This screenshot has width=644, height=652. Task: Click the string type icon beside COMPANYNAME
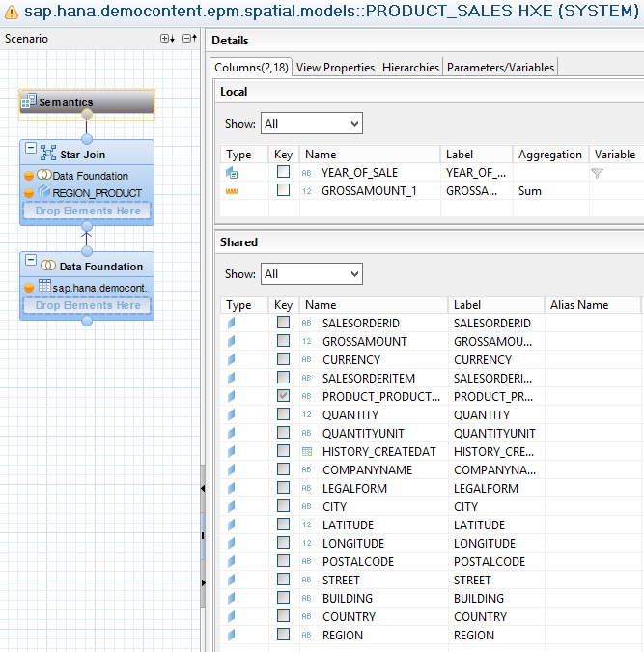[307, 469]
